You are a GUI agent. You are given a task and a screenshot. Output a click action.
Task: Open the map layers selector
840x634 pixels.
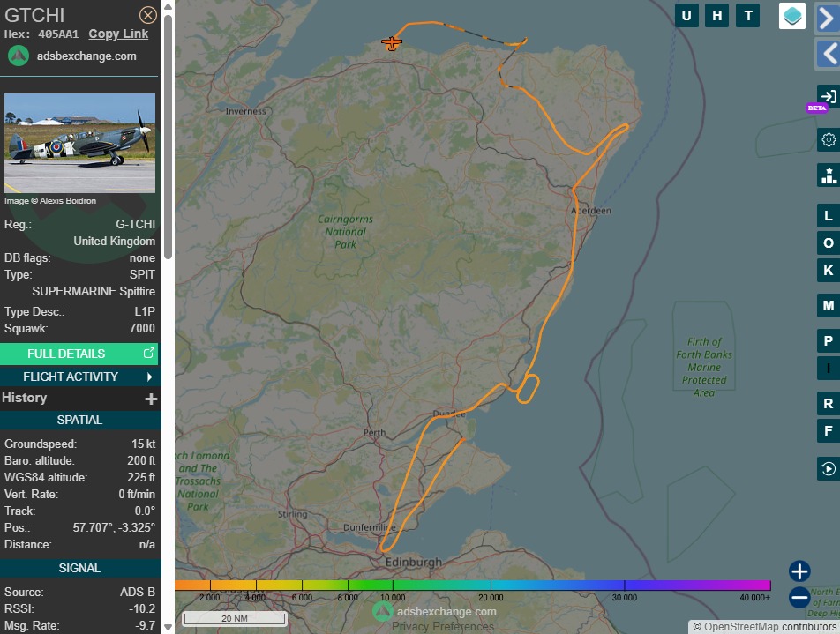click(791, 16)
